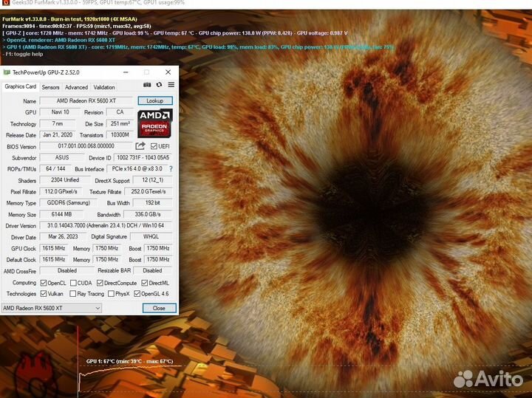Click the FurMark title bar icon
Screen dimensions: 532x398
(5, 3)
